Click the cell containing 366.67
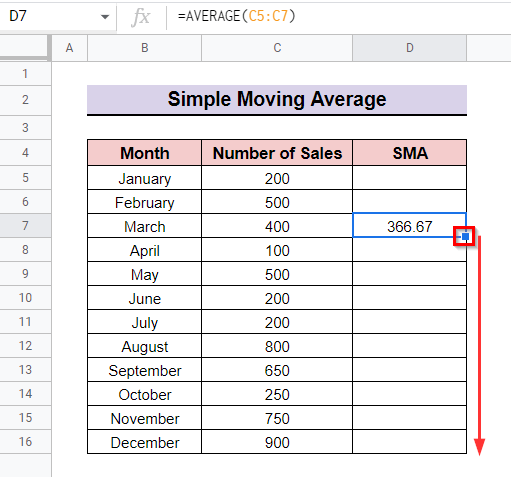Image resolution: width=511 pixels, height=477 pixels. [x=409, y=226]
